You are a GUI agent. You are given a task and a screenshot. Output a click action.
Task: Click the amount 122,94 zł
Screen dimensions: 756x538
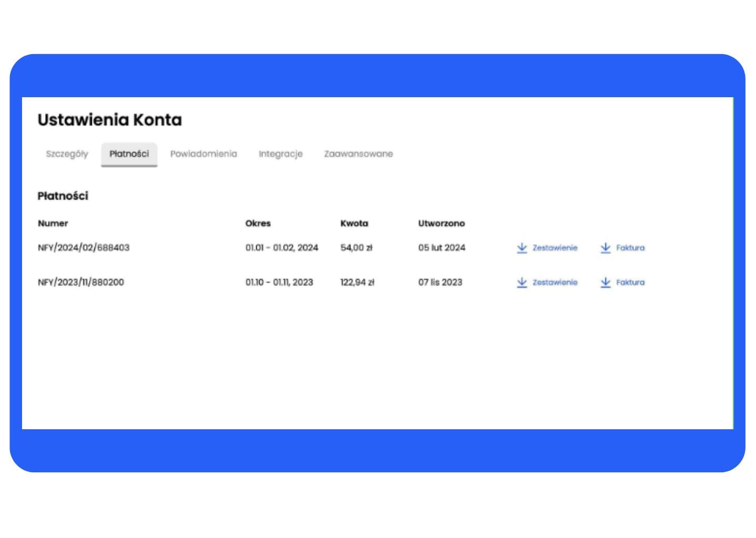pyautogui.click(x=358, y=283)
